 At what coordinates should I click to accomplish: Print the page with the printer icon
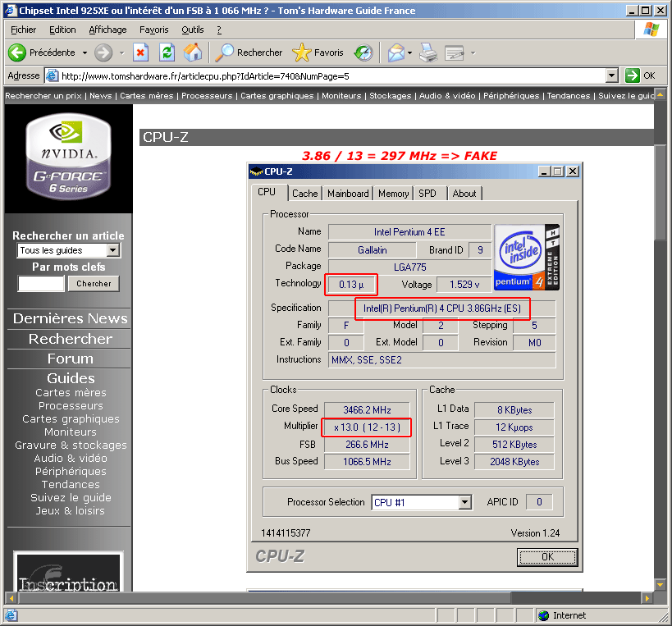[428, 53]
